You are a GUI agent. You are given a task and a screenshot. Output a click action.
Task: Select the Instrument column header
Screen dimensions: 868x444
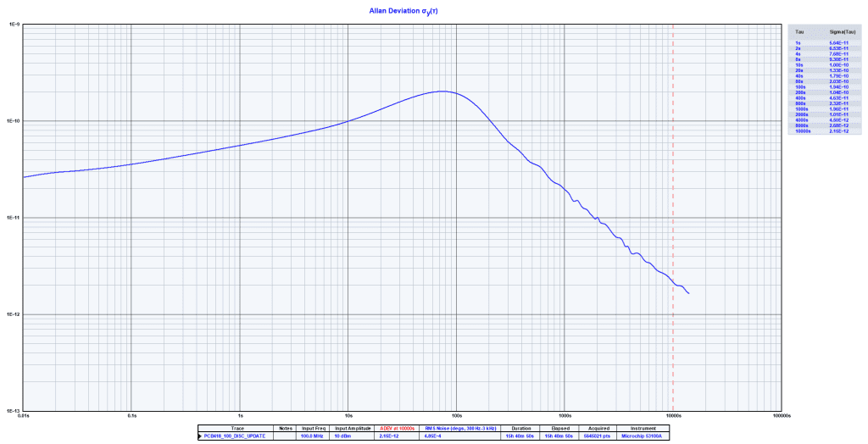[643, 429]
